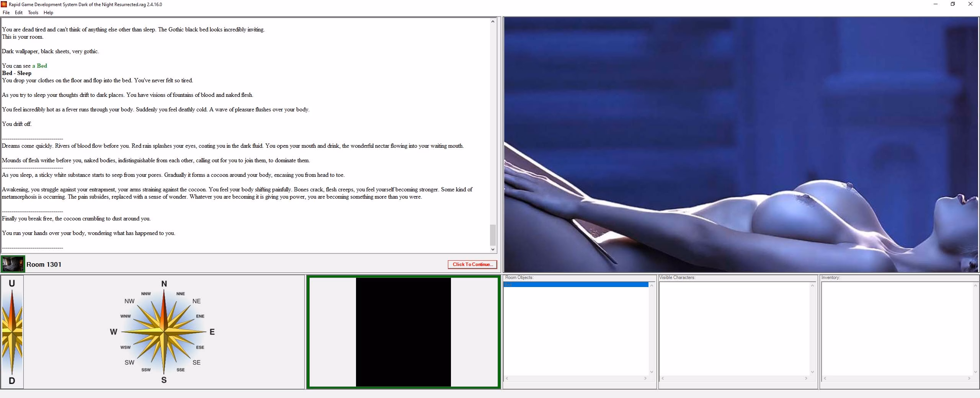Viewport: 980px width, 398px height.
Task: Move north on the compass
Action: (164, 284)
